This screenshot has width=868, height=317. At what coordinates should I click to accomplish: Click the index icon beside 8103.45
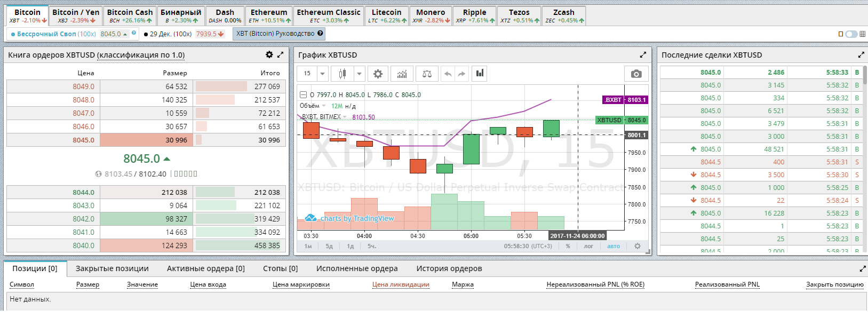98,174
